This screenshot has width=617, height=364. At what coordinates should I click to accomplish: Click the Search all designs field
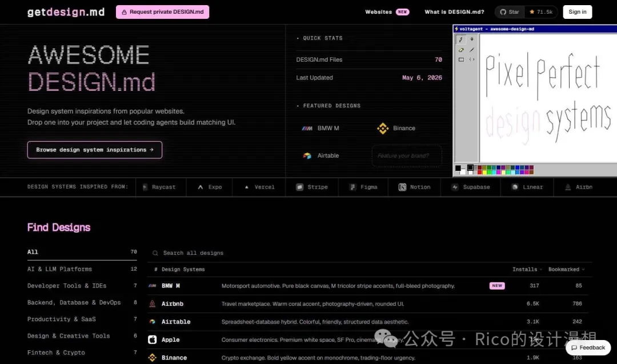[370, 253]
